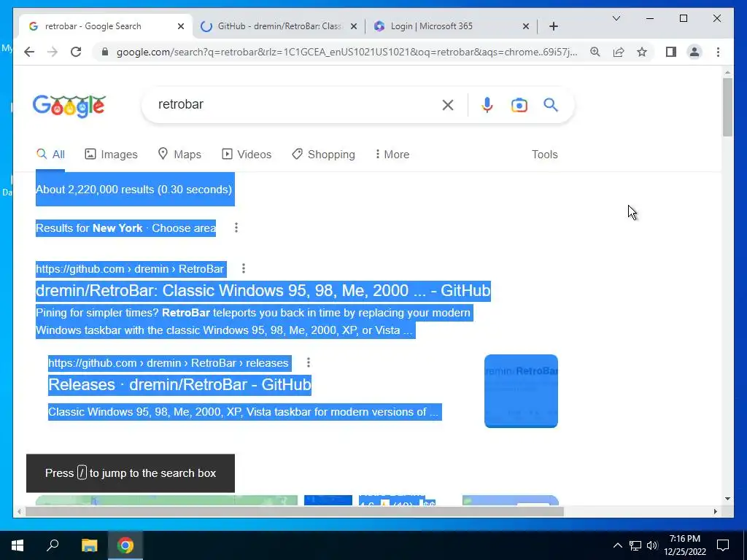Search by image camera icon
This screenshot has width=747, height=560.
pos(519,105)
